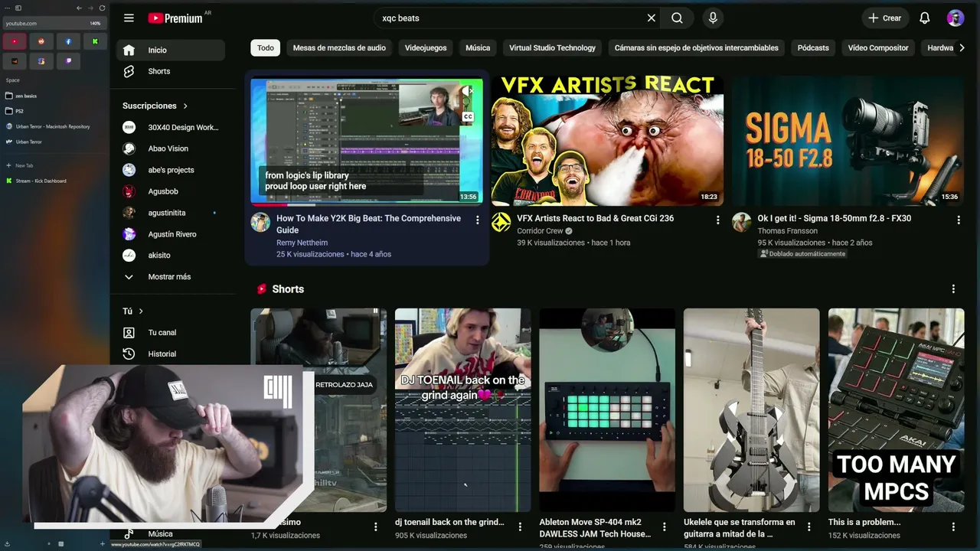The width and height of the screenshot is (980, 551).
Task: Filter by Mesas de mezclas de audio
Action: 339,47
